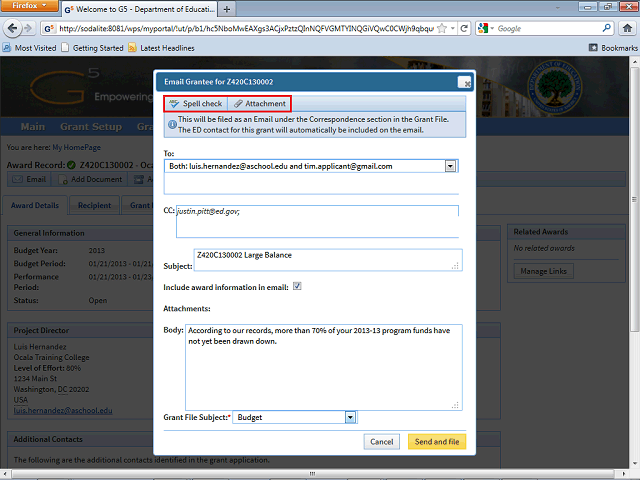Click the Attachment paperclip button

coord(259,104)
